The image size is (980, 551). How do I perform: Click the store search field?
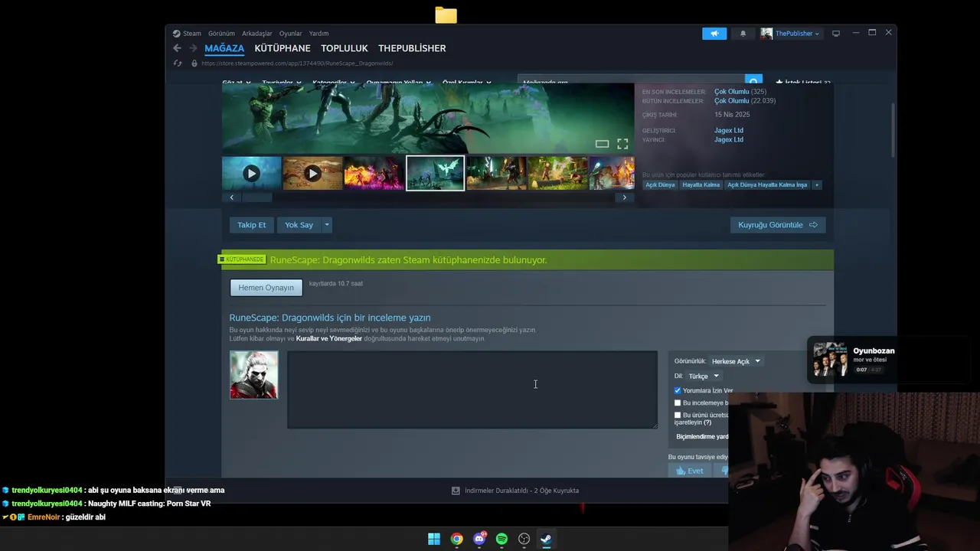pyautogui.click(x=632, y=80)
